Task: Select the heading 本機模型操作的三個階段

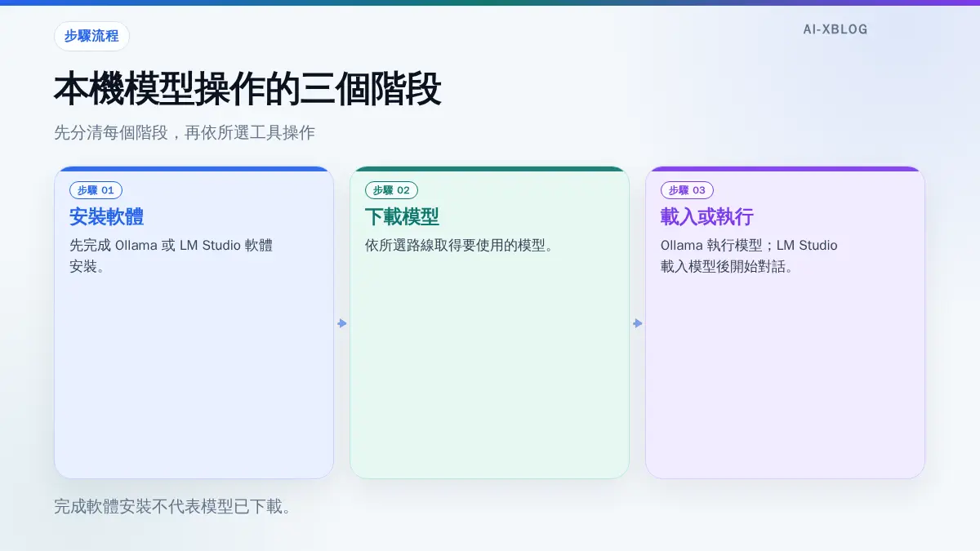Action: tap(247, 90)
